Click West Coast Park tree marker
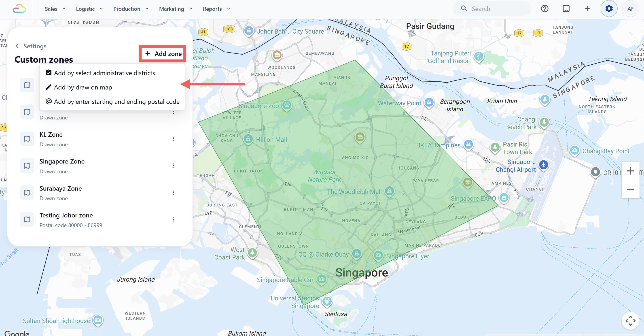Image resolution: width=644 pixels, height=336 pixels. coord(252,253)
